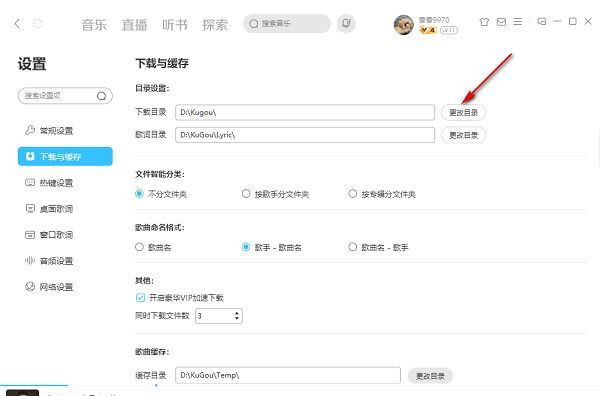Open the 音乐 tab
Viewport: 600px width, 396px height.
pos(94,25)
